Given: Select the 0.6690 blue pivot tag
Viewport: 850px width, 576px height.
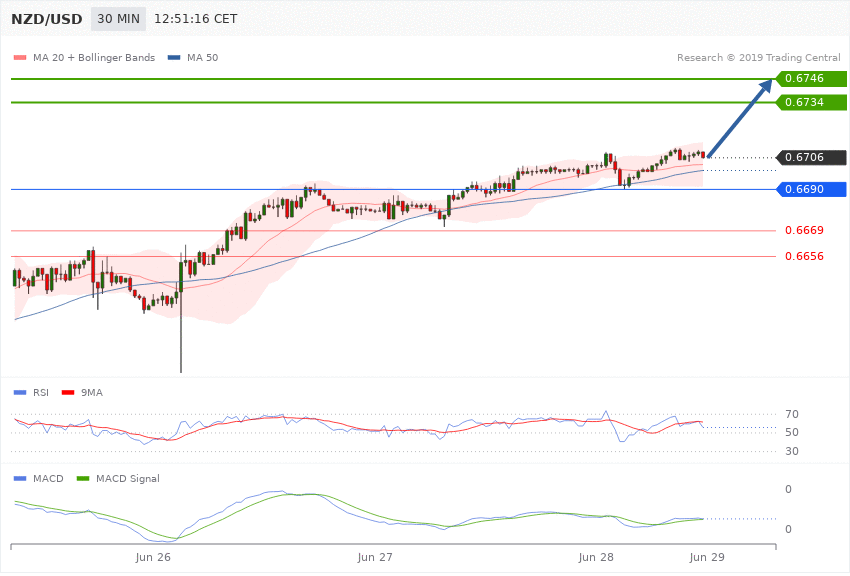Looking at the screenshot, I should tap(812, 190).
